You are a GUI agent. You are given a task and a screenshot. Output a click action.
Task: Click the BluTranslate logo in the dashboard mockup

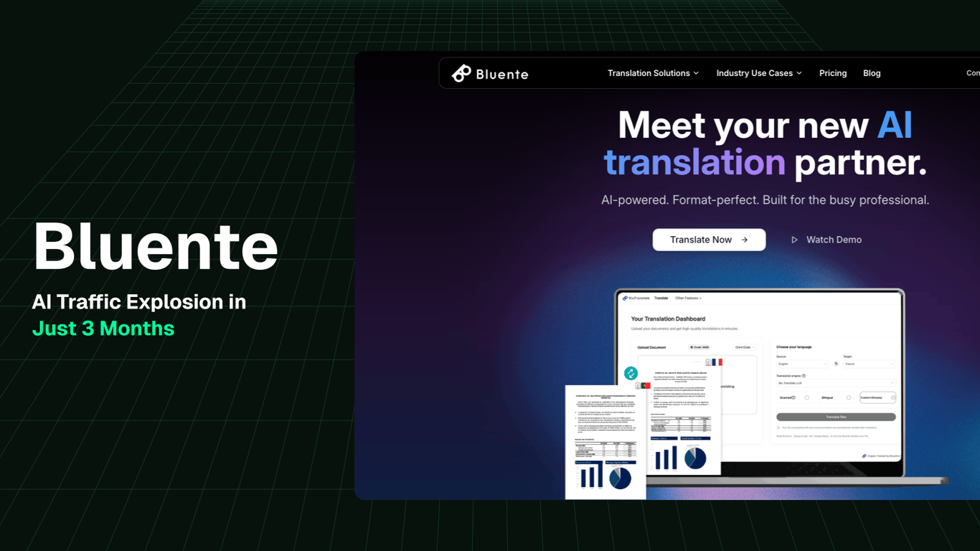pos(636,298)
